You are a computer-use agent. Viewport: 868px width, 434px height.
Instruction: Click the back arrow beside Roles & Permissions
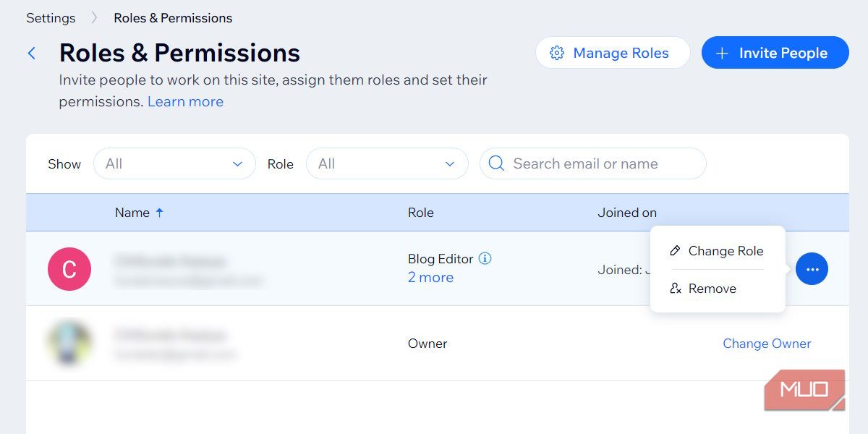[x=32, y=53]
